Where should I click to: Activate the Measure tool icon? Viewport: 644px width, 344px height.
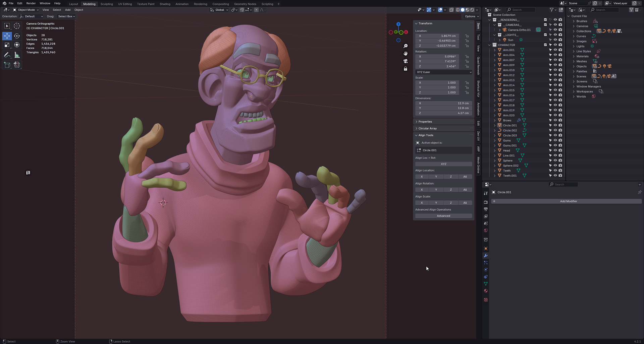click(x=17, y=55)
